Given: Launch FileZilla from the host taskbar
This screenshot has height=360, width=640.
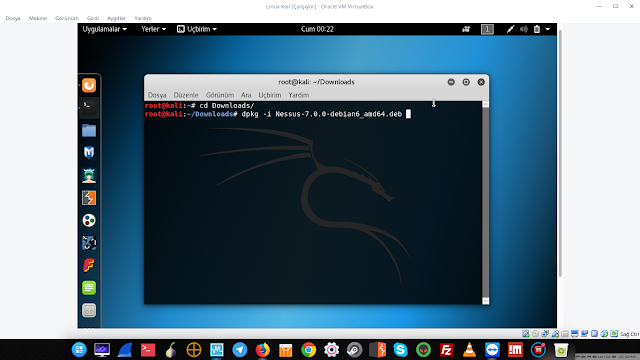Looking at the screenshot, I should [x=446, y=350].
